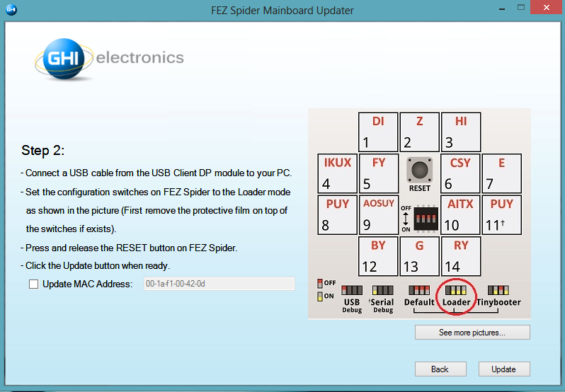Go Back to the previous step
The width and height of the screenshot is (565, 392).
pos(440,369)
